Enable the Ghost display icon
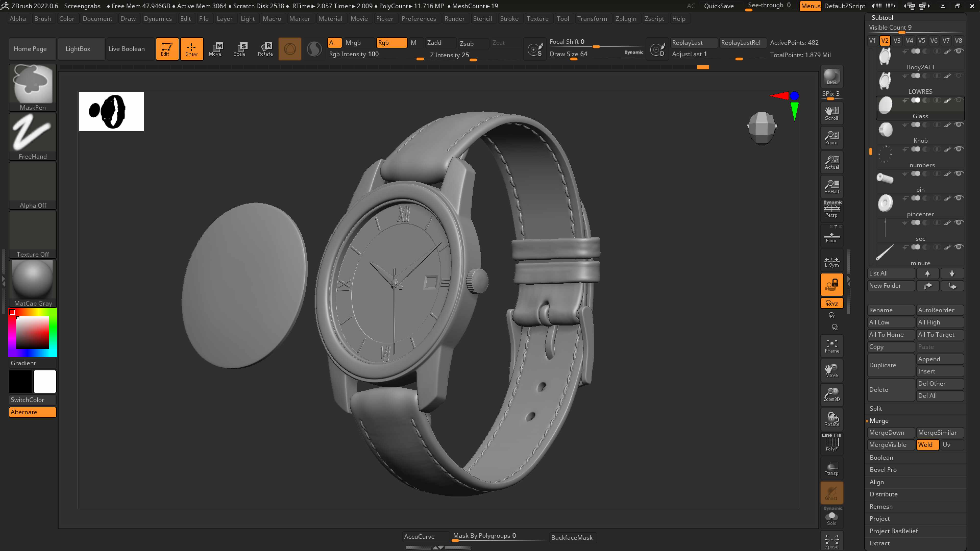The width and height of the screenshot is (980, 551). click(832, 492)
